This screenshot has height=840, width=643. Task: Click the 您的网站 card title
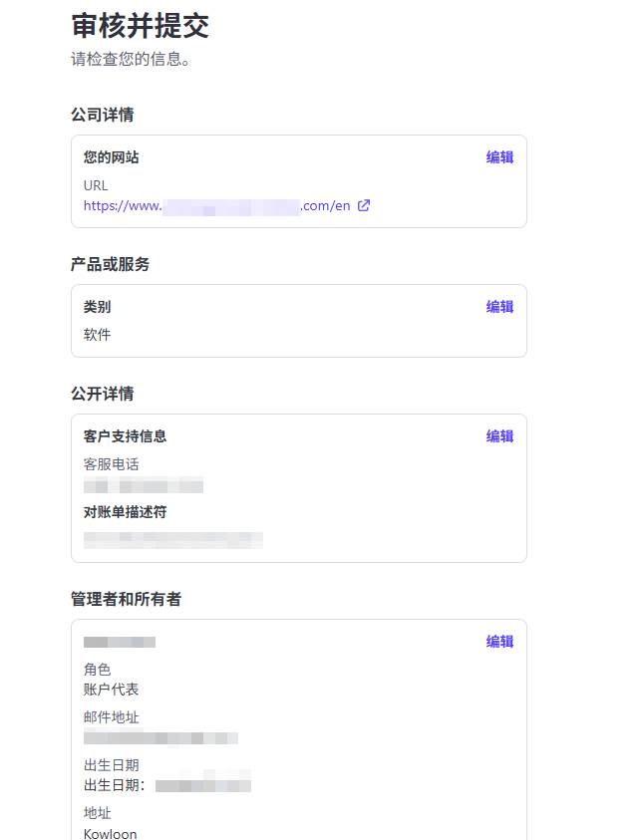point(111,157)
